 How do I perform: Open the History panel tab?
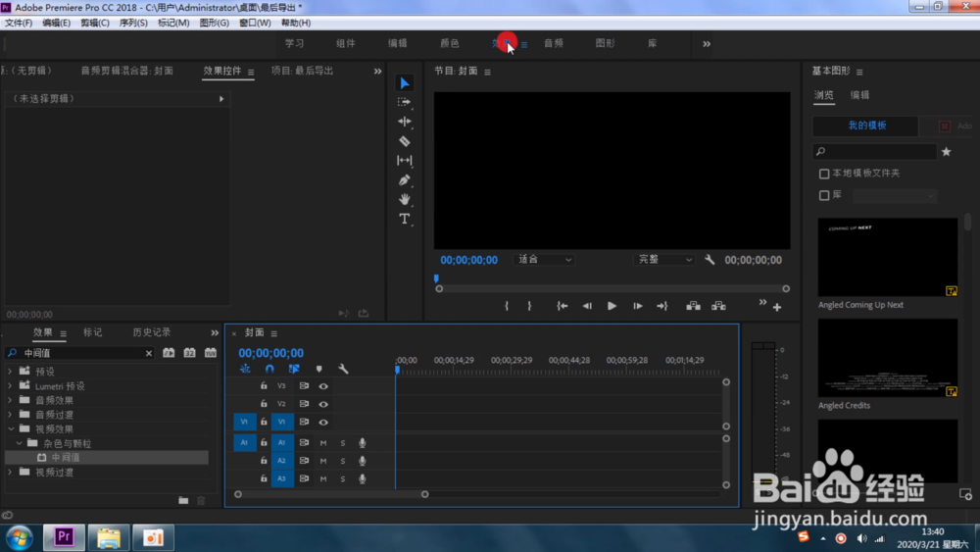click(151, 332)
